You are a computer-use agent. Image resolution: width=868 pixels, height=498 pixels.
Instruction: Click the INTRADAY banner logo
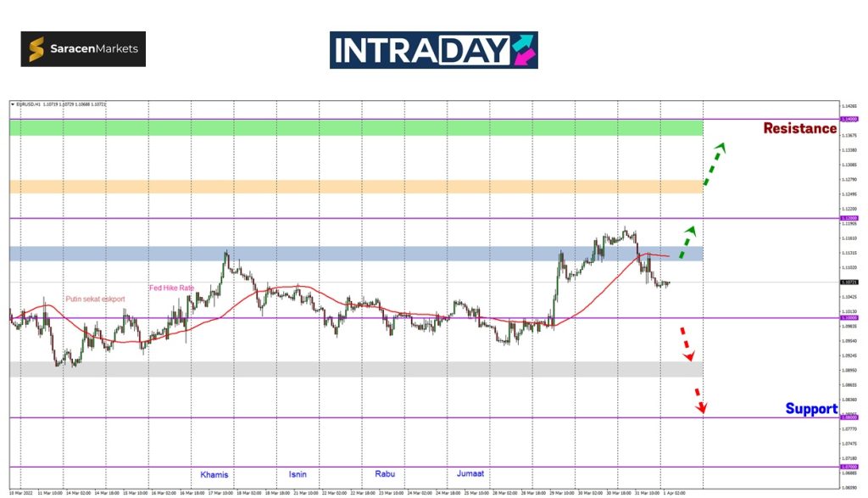pos(433,50)
